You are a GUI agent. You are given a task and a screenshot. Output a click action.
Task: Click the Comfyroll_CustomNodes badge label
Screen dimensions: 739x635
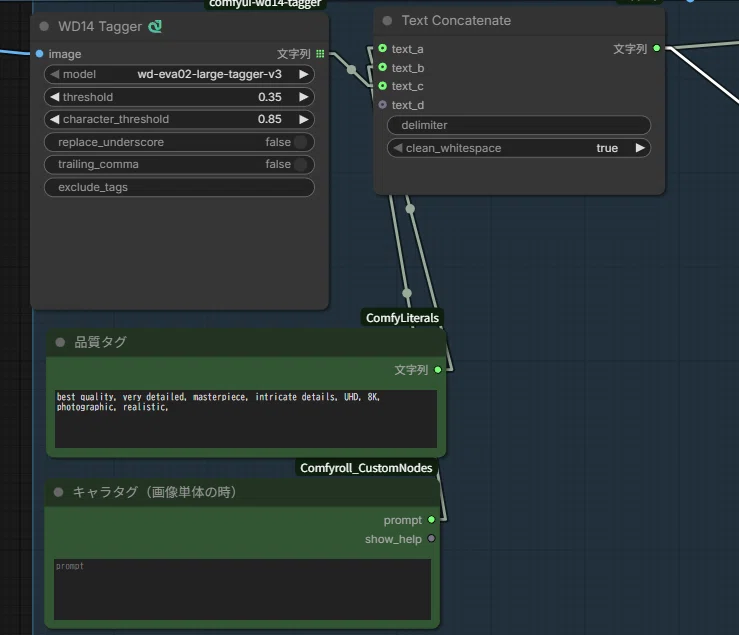[x=366, y=468]
